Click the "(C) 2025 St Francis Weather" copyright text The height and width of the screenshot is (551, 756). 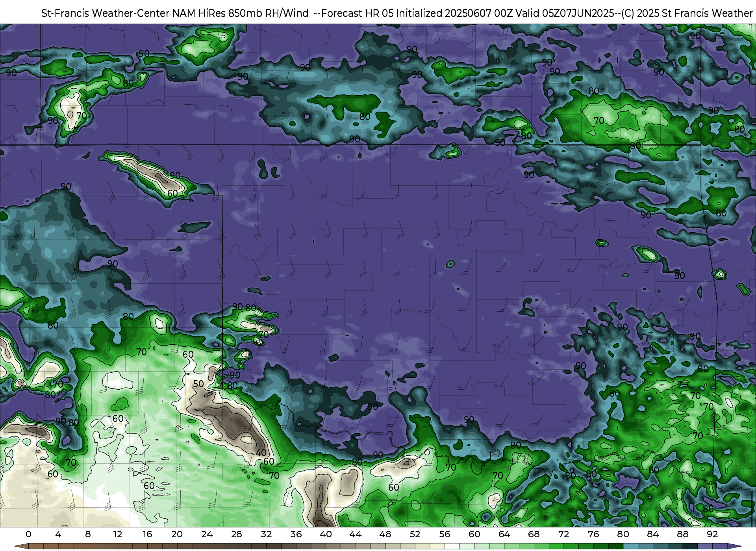pos(687,13)
